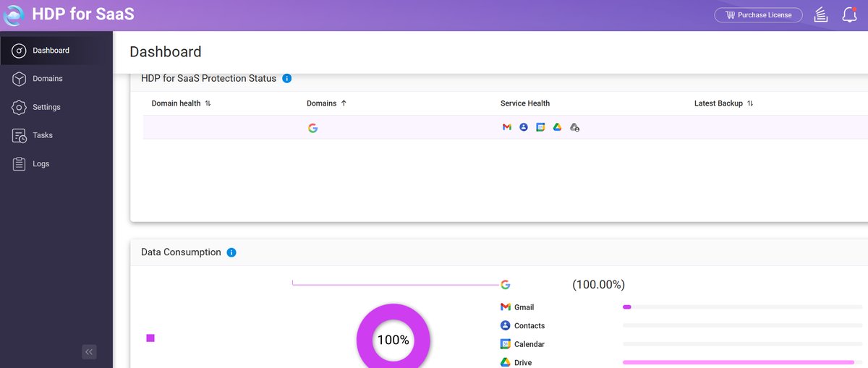Sort table by Latest Backup column
This screenshot has height=368, width=868.
click(750, 103)
